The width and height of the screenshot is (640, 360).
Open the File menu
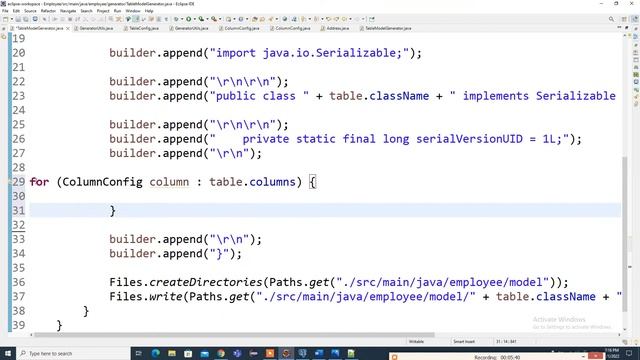pos(5,11)
